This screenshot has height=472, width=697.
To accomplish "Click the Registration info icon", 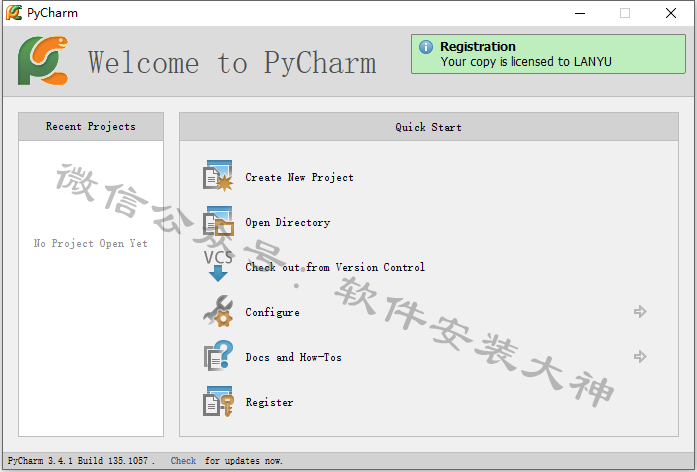I will click(x=425, y=47).
